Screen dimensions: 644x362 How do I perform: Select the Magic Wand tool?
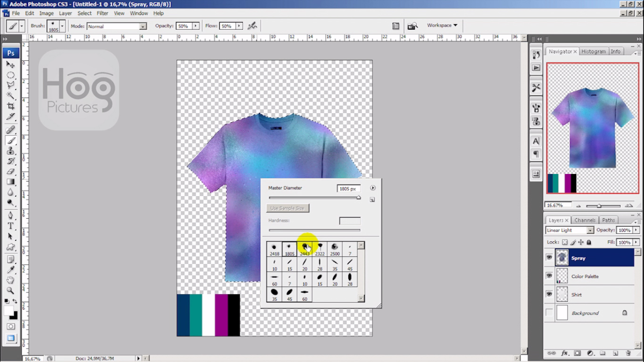click(x=10, y=96)
